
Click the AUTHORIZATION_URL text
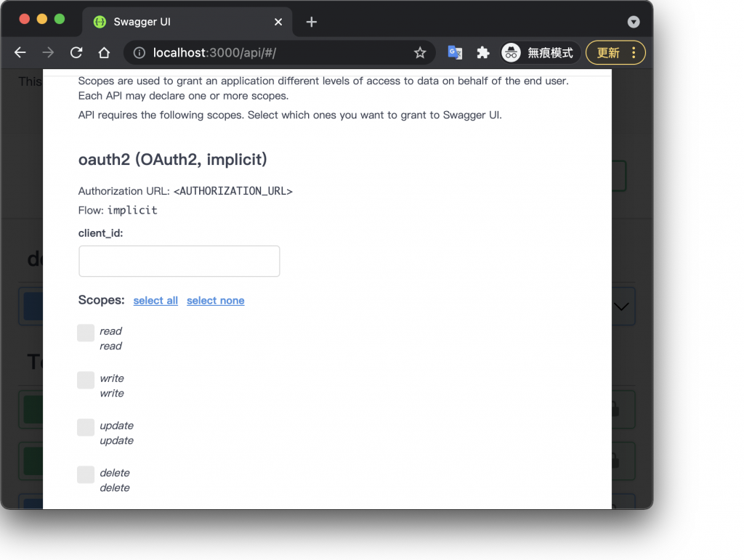233,191
